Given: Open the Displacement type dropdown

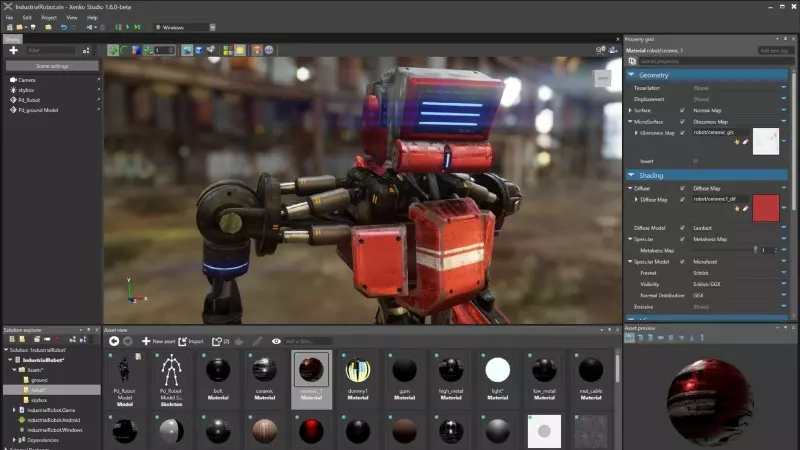Looking at the screenshot, I should (x=784, y=99).
